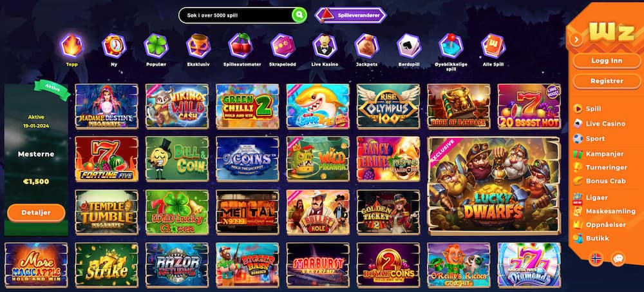Screen dimensions: 644x292
Task: Click the green search magnifier button
Action: coord(299,15)
